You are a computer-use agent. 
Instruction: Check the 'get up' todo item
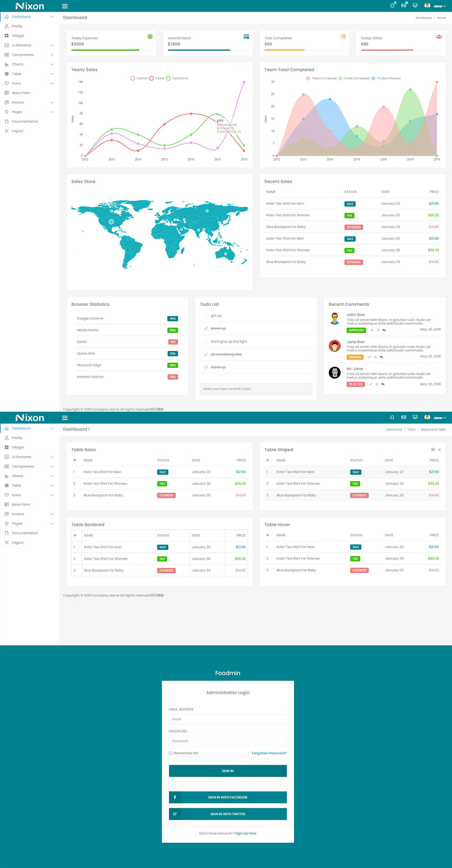[206, 316]
